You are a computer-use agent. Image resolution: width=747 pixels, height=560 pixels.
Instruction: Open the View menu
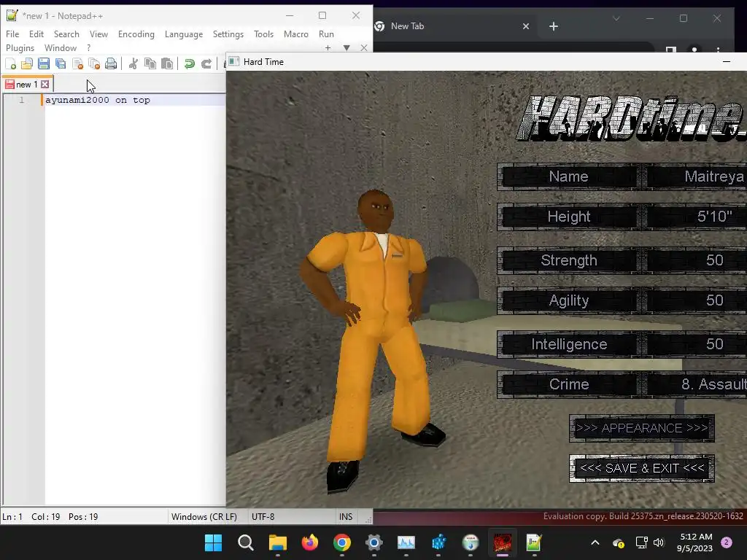pyautogui.click(x=98, y=34)
